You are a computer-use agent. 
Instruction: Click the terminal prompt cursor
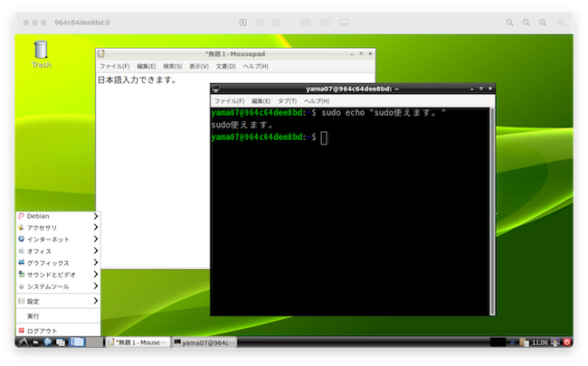click(324, 138)
